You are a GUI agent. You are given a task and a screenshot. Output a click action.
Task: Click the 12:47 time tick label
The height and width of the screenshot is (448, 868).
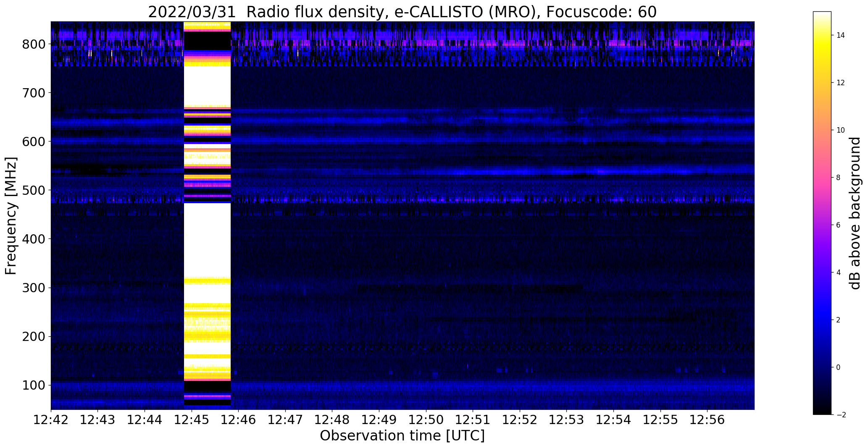click(x=286, y=419)
